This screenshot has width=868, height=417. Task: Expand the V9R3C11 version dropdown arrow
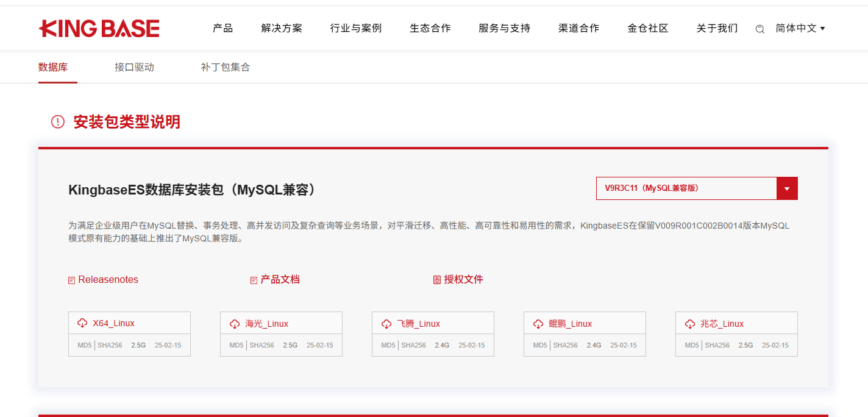pos(787,188)
